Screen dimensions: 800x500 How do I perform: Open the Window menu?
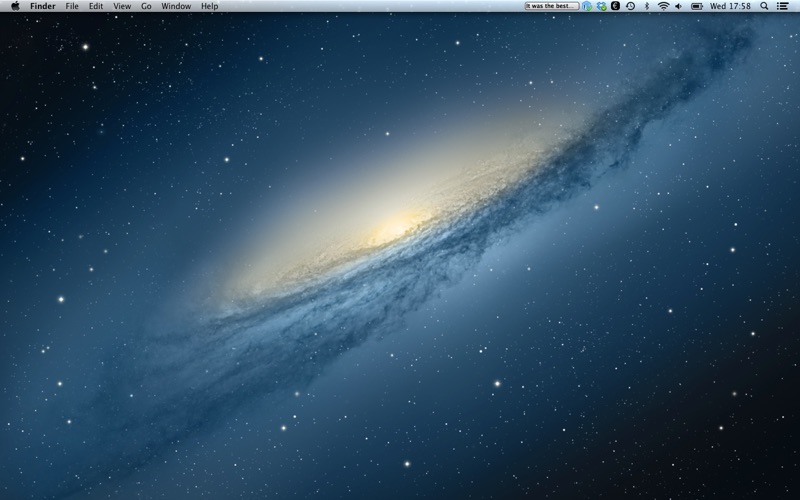pyautogui.click(x=176, y=6)
